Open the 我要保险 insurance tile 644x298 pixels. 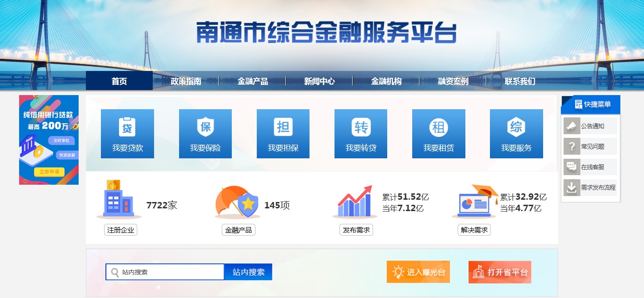click(x=205, y=134)
